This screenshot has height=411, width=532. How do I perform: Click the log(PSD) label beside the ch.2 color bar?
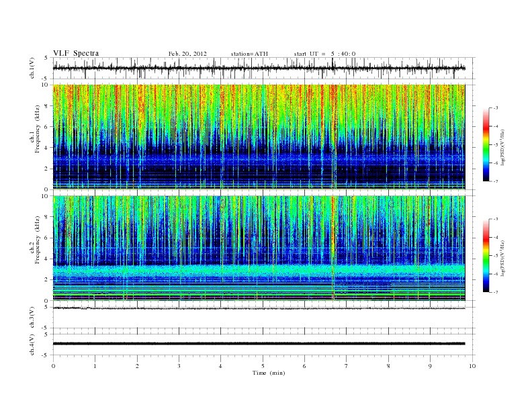pyautogui.click(x=503, y=258)
